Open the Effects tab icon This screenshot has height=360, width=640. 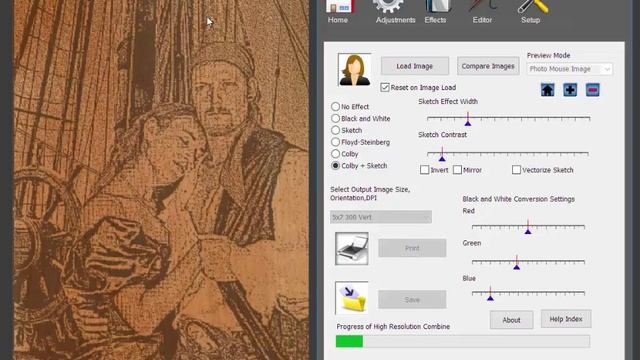pyautogui.click(x=438, y=6)
